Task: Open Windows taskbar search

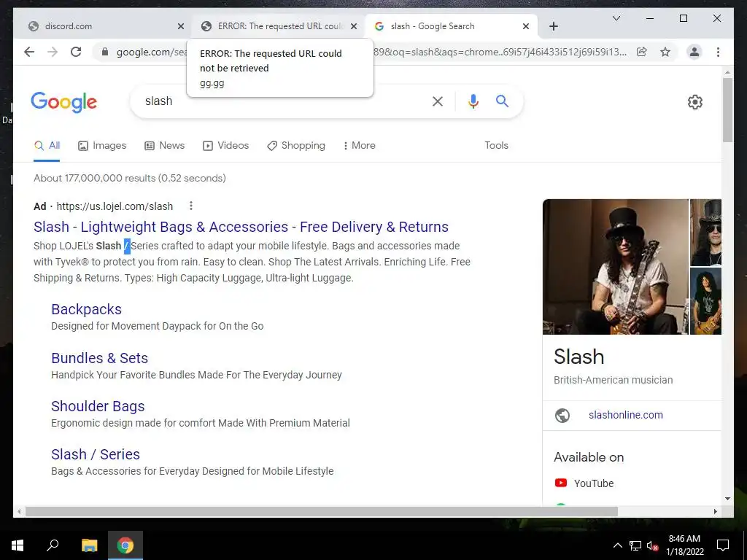Action: tap(53, 545)
